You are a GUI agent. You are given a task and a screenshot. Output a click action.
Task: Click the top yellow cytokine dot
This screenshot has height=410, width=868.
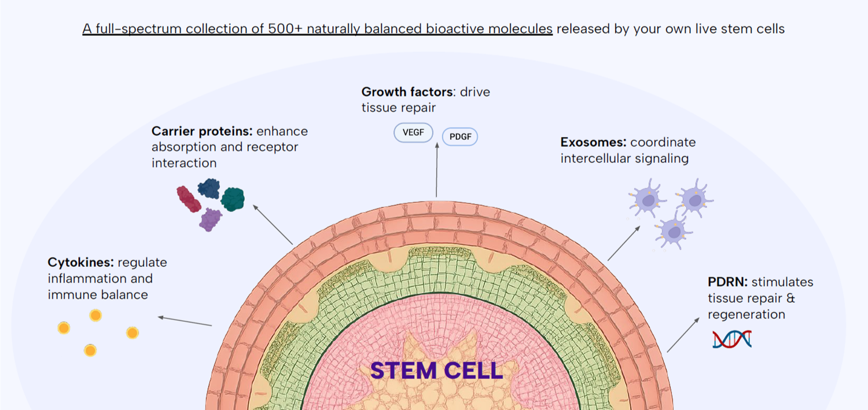(x=95, y=315)
